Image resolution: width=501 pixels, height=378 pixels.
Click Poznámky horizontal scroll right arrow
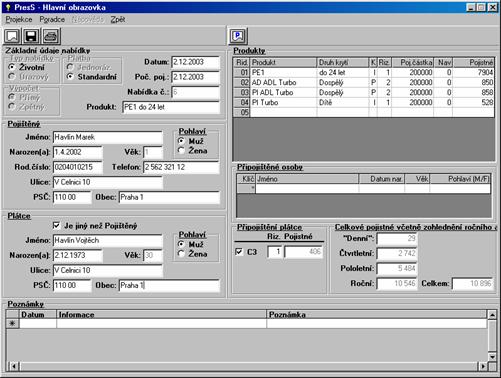point(483,366)
